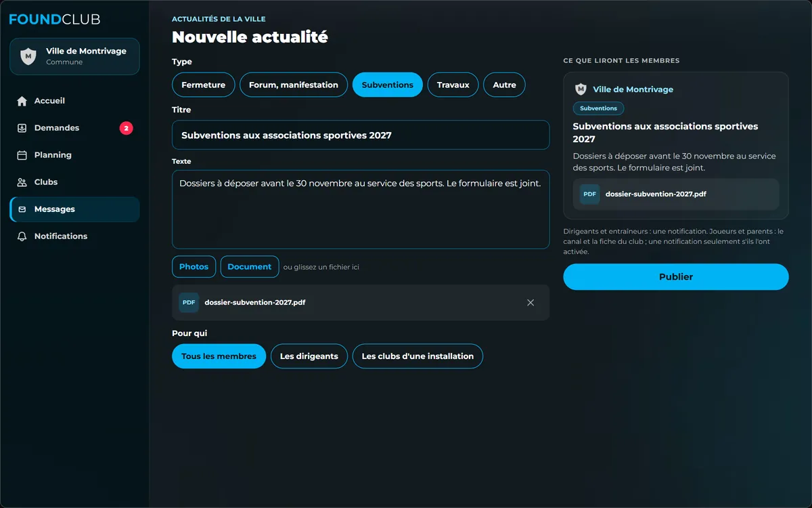Click the Subventions tag in the preview card
Screen dimensions: 812x508
tap(598, 108)
